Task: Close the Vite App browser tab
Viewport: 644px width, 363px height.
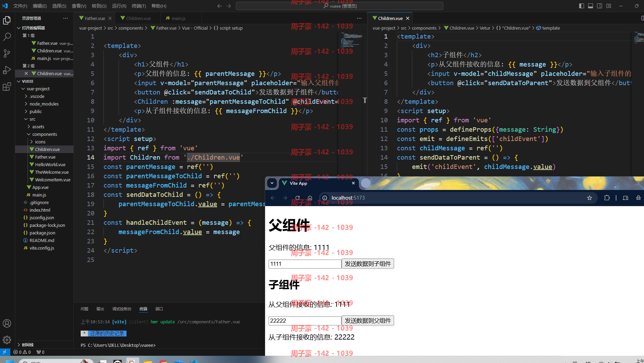Action: click(x=353, y=183)
